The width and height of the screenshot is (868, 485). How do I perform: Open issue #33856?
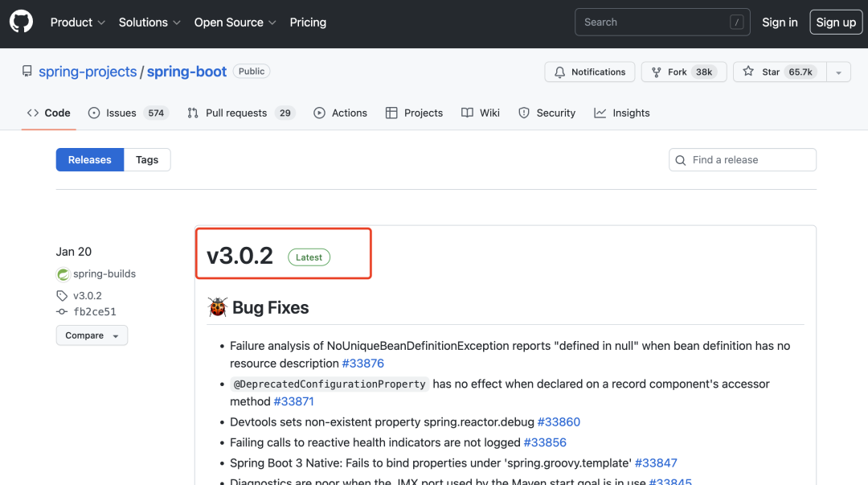tap(545, 442)
